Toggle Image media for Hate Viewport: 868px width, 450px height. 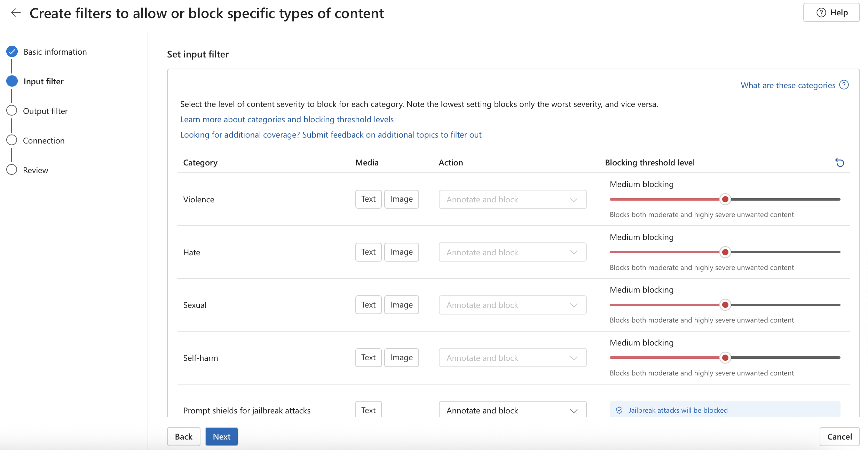401,252
